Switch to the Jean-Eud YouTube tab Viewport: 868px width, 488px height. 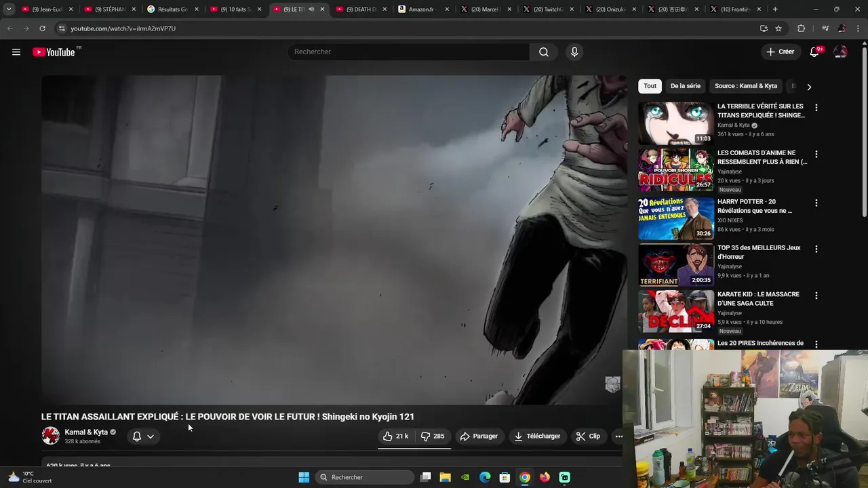(x=47, y=9)
